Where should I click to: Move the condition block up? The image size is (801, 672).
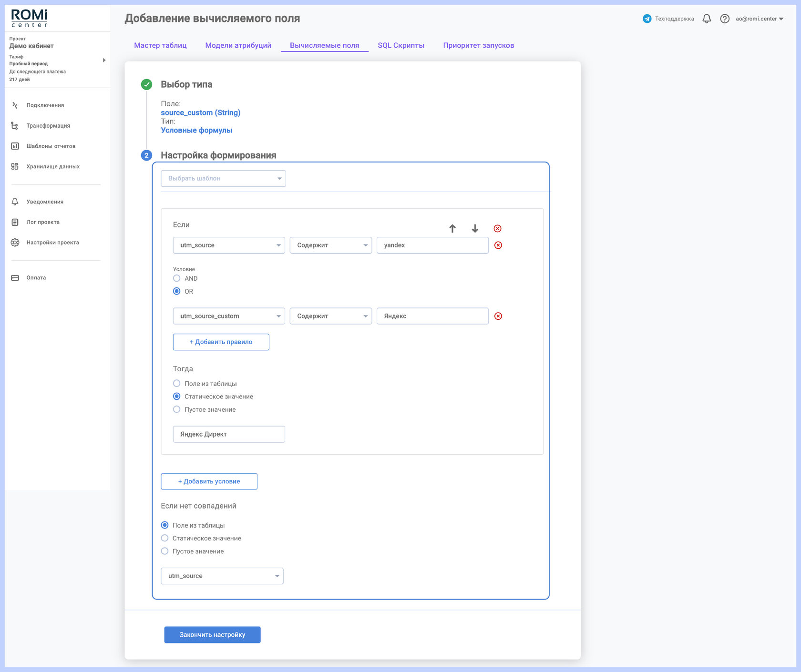point(452,229)
